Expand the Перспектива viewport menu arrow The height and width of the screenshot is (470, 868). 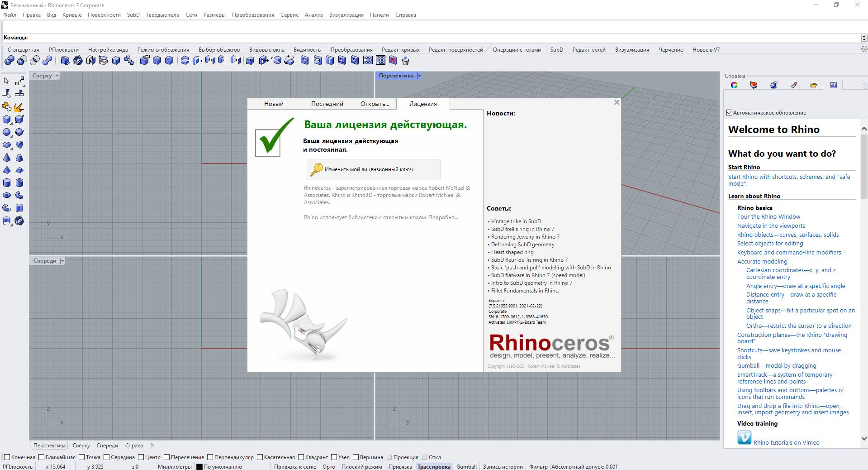[419, 76]
